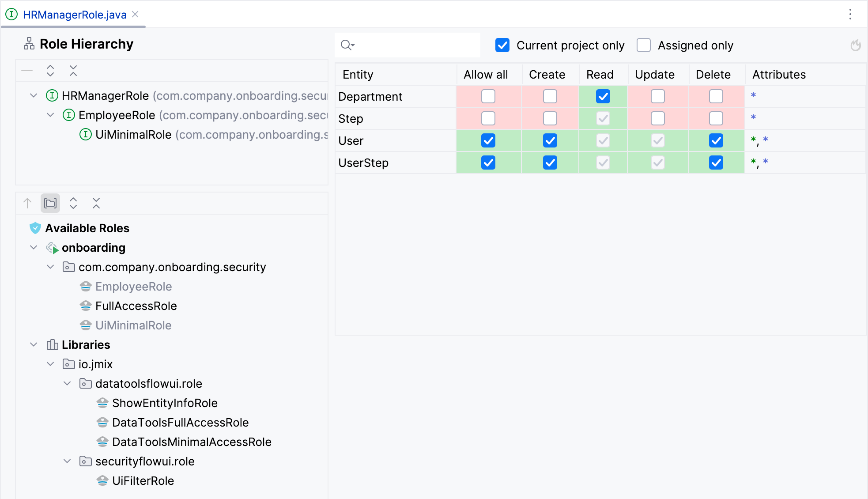This screenshot has width=868, height=499.
Task: Open the three-dot options menu
Action: click(x=850, y=15)
